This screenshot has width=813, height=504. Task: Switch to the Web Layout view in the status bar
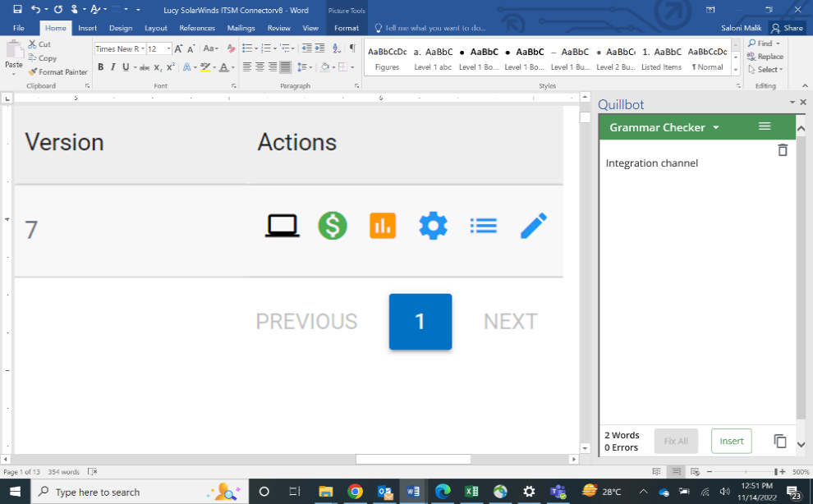[x=696, y=471]
